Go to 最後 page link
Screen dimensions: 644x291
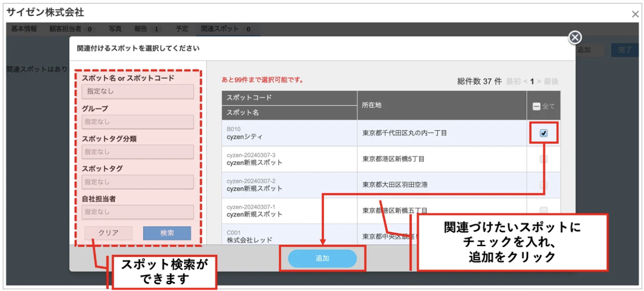(551, 81)
